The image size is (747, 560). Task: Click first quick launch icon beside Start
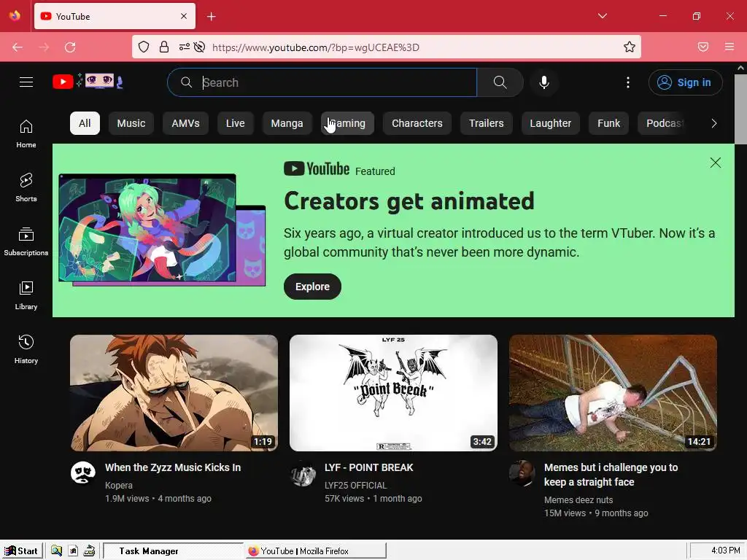coord(56,551)
